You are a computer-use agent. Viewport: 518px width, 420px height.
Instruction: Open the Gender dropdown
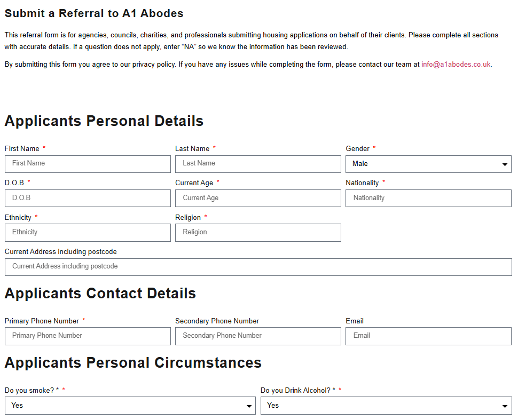tap(428, 164)
